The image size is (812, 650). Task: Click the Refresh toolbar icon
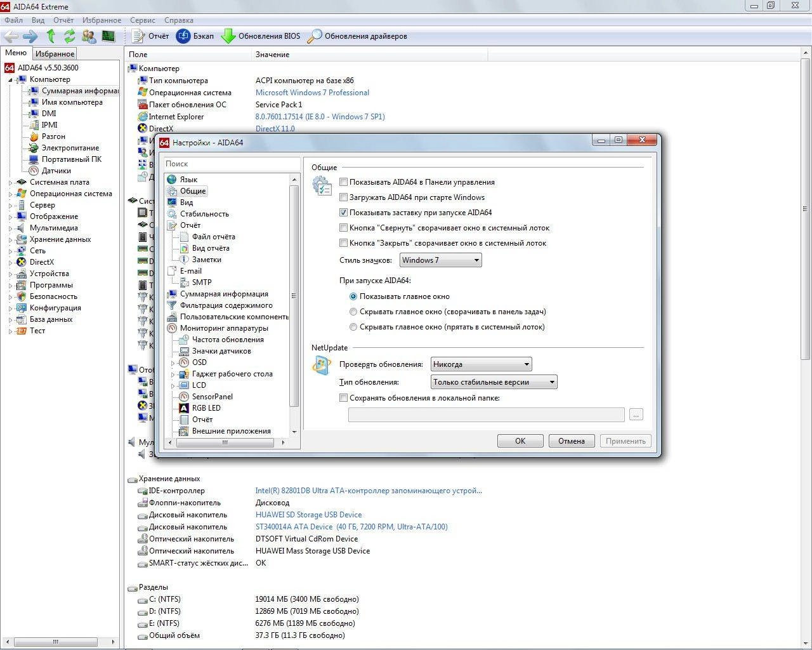70,36
